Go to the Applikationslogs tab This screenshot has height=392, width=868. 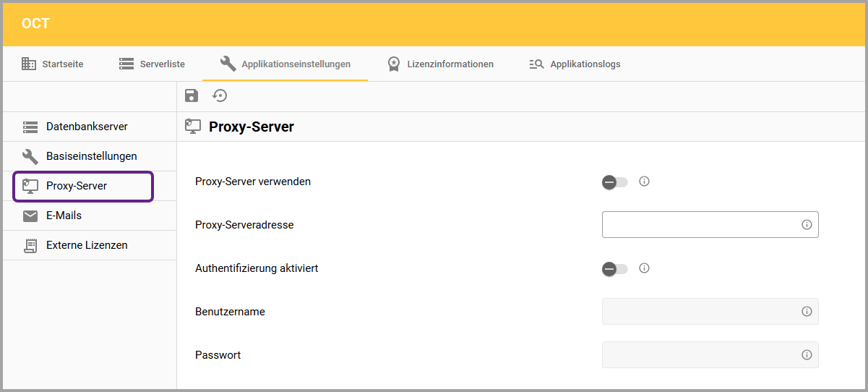click(x=575, y=64)
